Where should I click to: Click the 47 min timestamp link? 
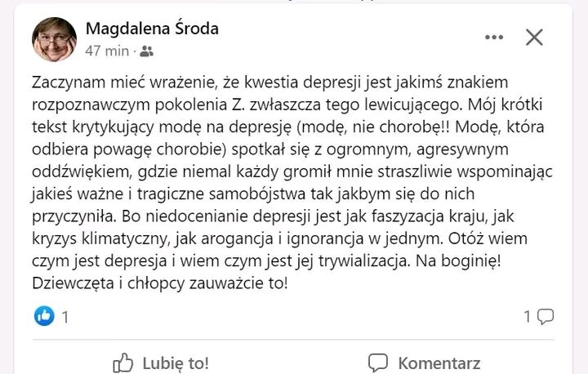pyautogui.click(x=107, y=51)
